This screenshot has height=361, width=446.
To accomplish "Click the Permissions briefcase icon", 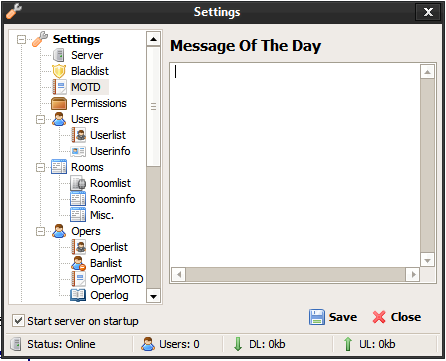I will [59, 103].
